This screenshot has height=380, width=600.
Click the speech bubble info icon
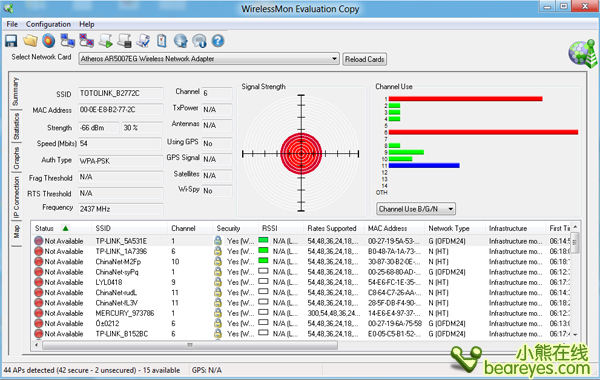[x=199, y=41]
